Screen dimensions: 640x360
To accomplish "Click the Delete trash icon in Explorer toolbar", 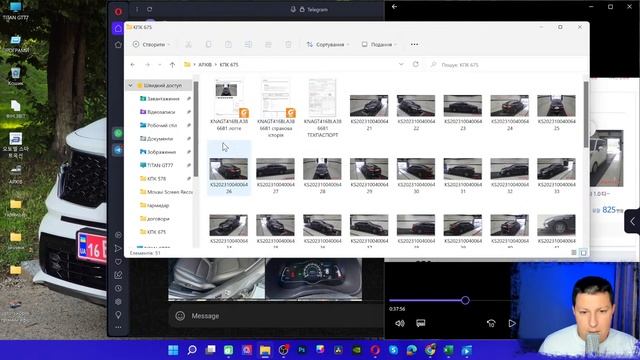I will click(288, 44).
